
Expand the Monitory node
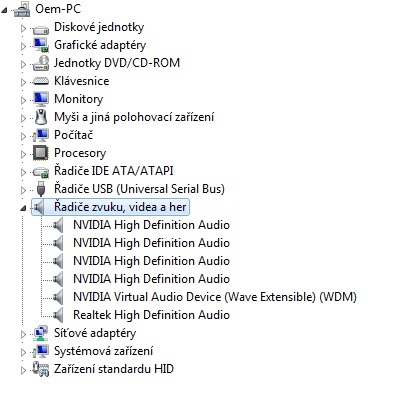[23, 100]
